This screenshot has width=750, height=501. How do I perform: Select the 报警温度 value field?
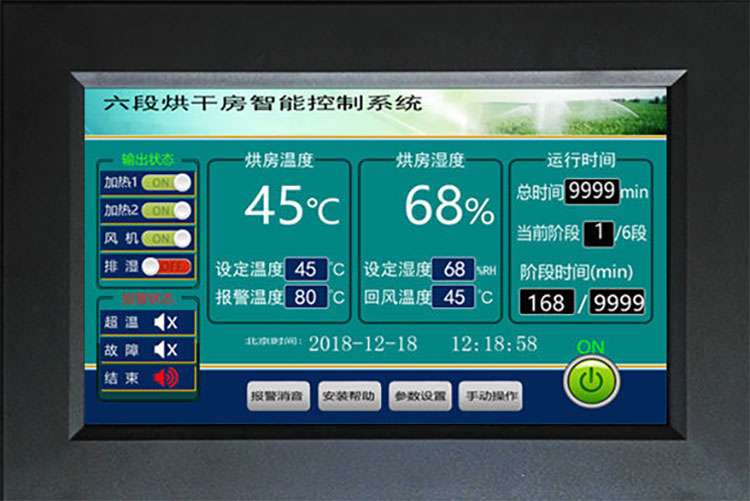tap(306, 297)
